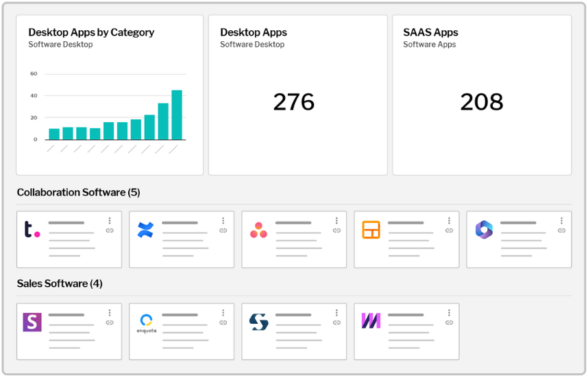Click link icon on orange grid card
This screenshot has width=588, height=376.
point(449,231)
